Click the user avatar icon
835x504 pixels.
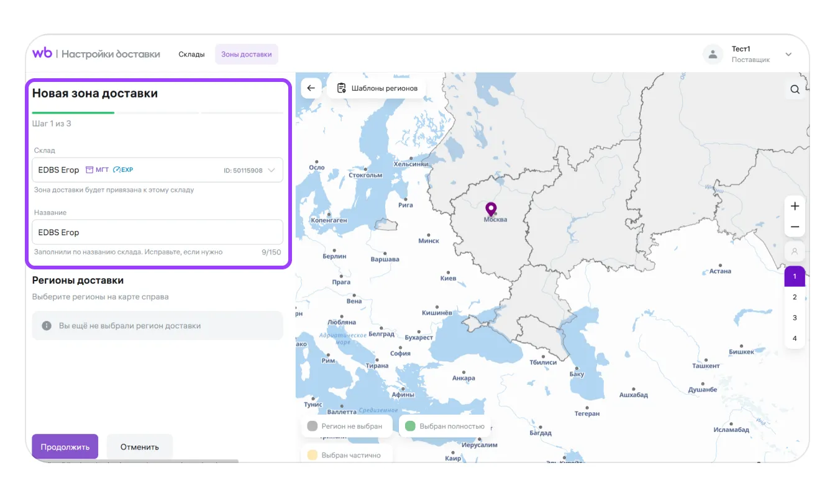pyautogui.click(x=713, y=54)
